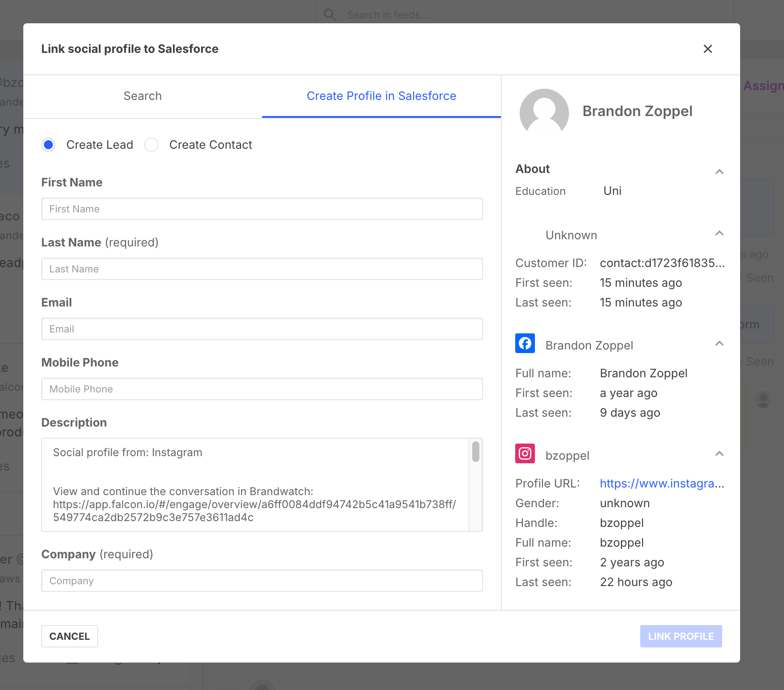Click into the Email field
This screenshot has height=690, width=784.
(262, 329)
